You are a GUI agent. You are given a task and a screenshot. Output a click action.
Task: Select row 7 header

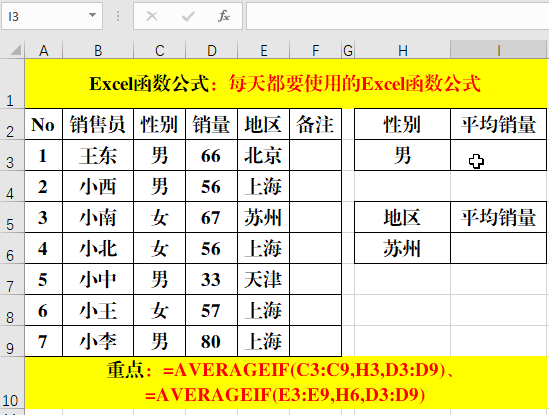coord(12,279)
